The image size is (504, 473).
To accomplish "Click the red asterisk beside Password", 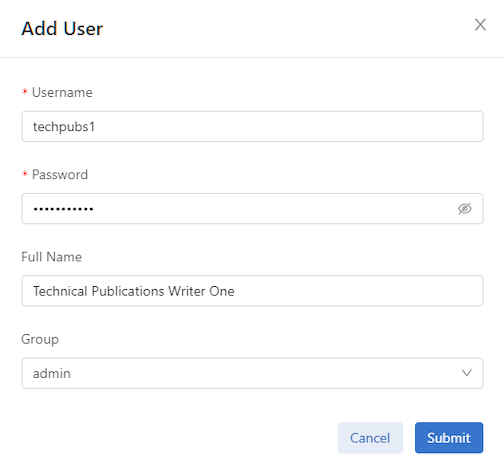I will 25,174.
